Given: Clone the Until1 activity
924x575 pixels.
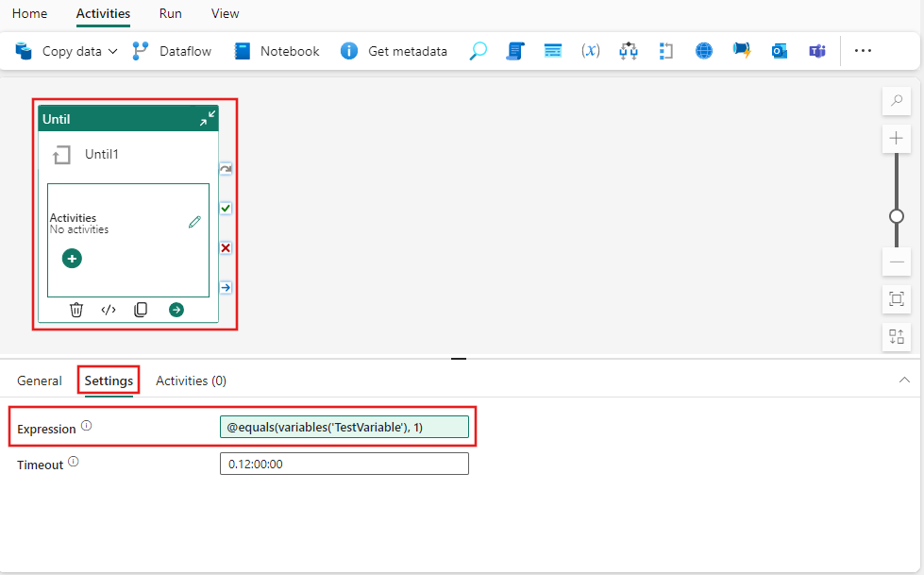Looking at the screenshot, I should coord(140,309).
